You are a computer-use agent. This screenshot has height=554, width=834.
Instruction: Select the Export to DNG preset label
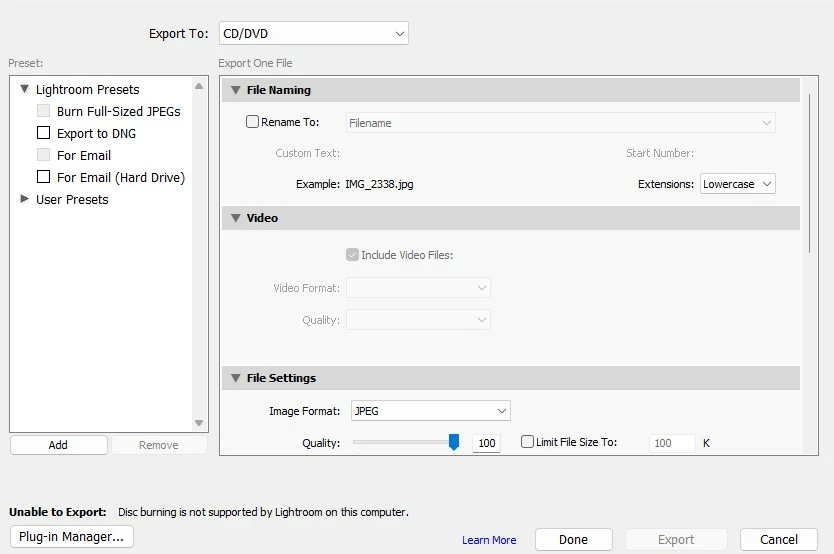coord(96,133)
